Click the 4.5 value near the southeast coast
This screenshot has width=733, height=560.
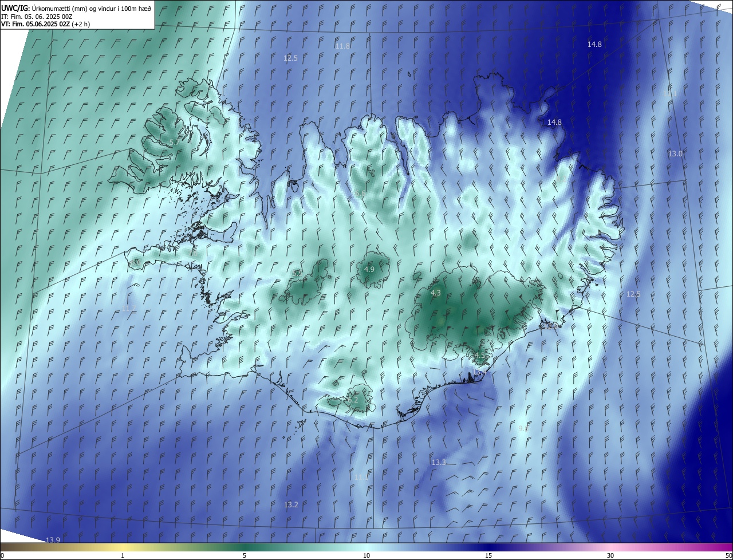[480, 355]
